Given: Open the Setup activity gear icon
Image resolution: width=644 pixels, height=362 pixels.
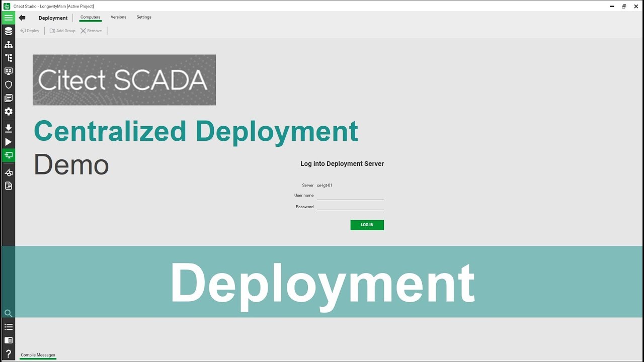Looking at the screenshot, I should (x=8, y=112).
